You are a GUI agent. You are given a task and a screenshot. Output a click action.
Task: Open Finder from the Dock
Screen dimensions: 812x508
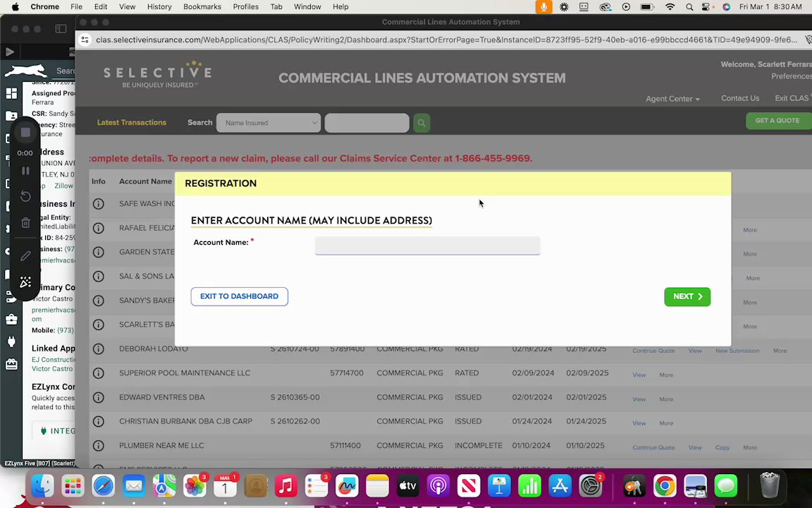point(42,486)
